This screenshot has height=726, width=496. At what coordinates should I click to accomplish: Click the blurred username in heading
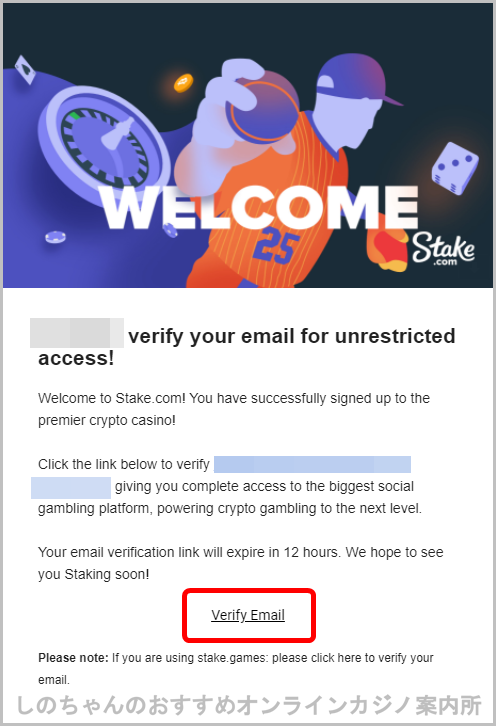(76, 332)
